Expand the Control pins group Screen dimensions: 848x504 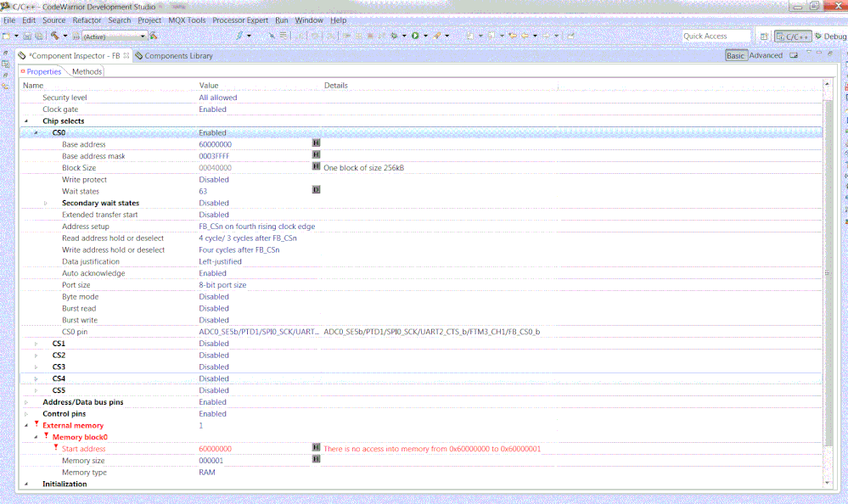point(26,414)
